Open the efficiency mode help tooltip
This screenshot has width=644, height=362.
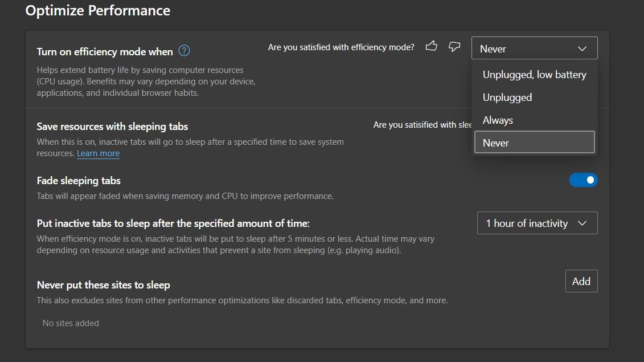183,51
